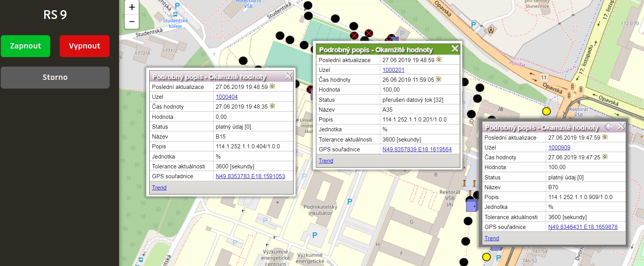The width and height of the screenshot is (644, 266).
Task: Click the name value 'B15'
Action: click(x=221, y=137)
